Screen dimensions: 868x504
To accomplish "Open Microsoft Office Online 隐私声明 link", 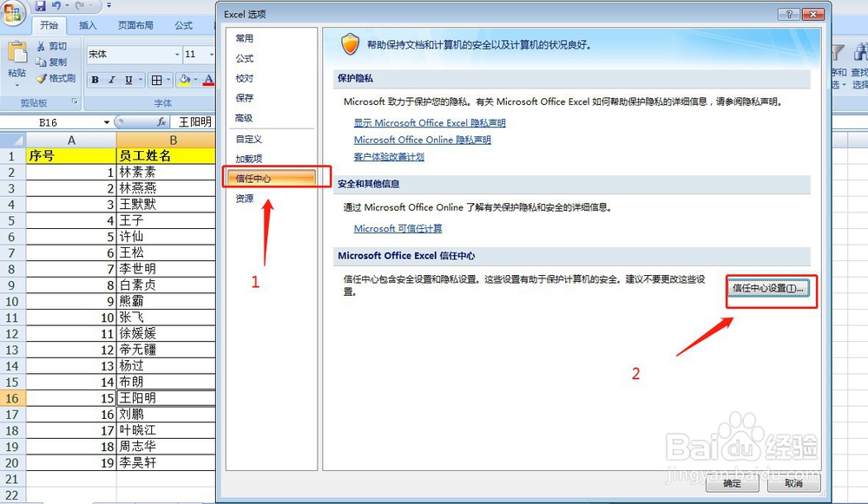I will coord(423,140).
